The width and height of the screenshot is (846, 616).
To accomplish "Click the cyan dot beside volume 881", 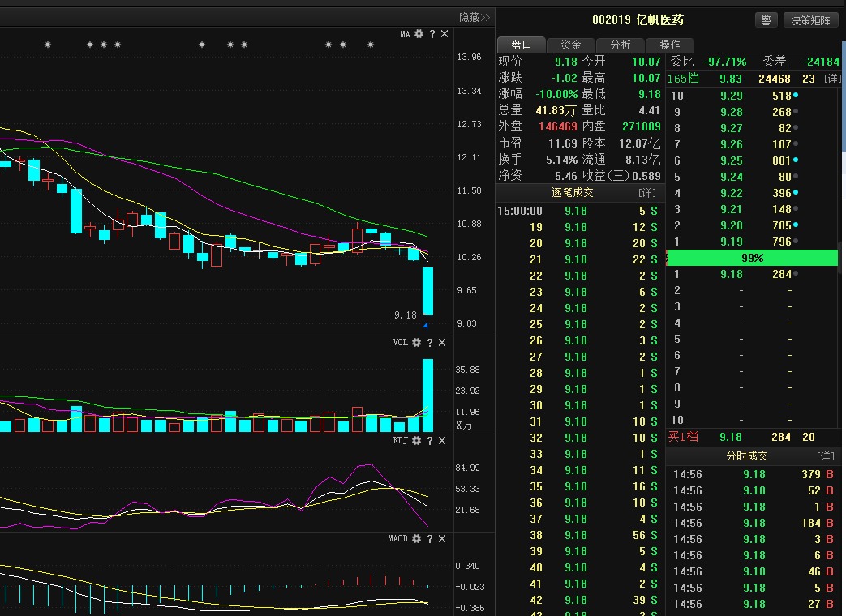I will (796, 160).
